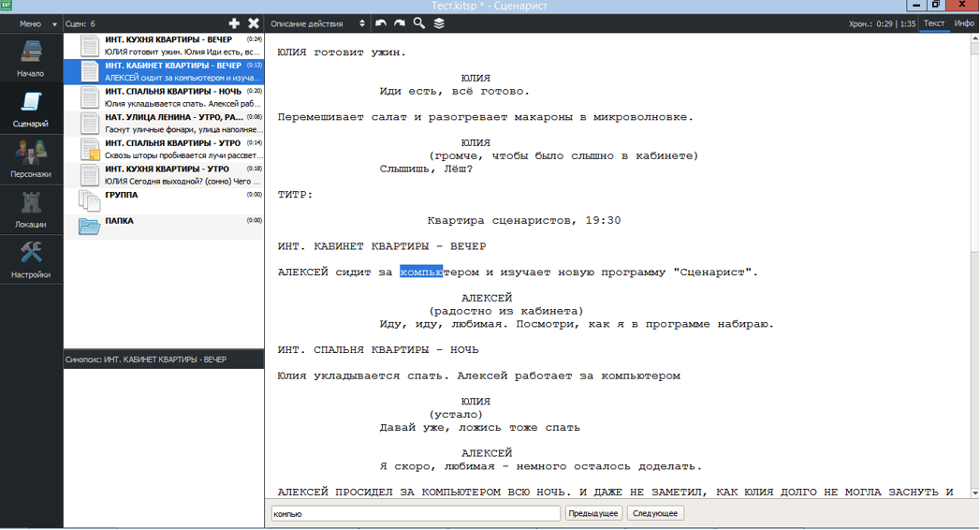Switch to the Сценарий section
The height and width of the screenshot is (530, 980).
[31, 108]
